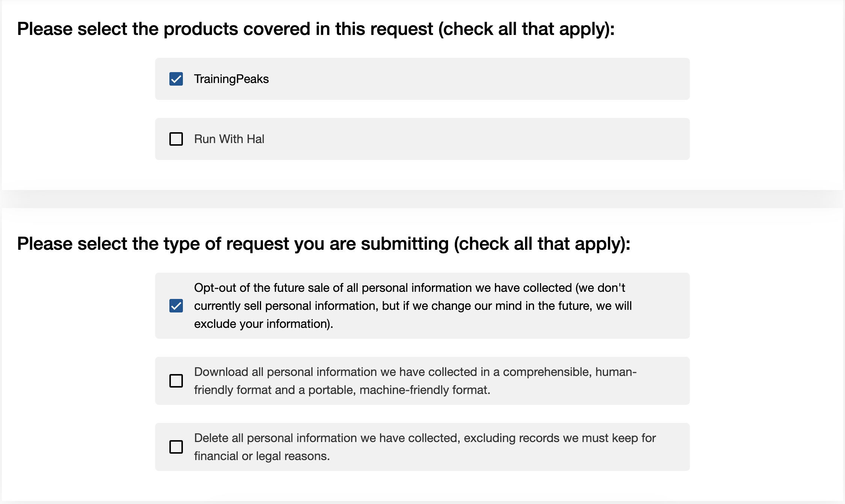The width and height of the screenshot is (845, 504).
Task: Click the "(check all that apply)" text in the products heading
Action: (x=527, y=29)
